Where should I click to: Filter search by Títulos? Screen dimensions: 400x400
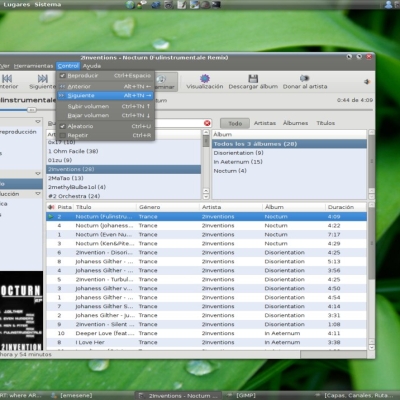[x=326, y=123]
